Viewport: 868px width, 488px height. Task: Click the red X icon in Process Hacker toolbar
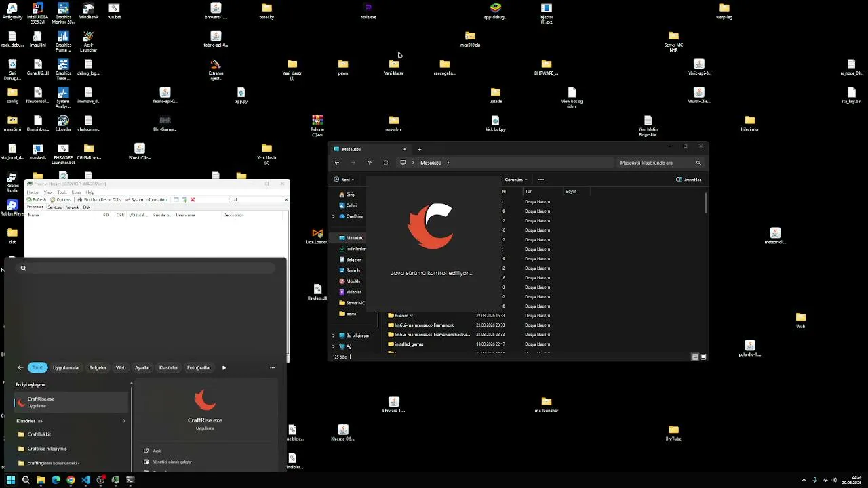193,200
